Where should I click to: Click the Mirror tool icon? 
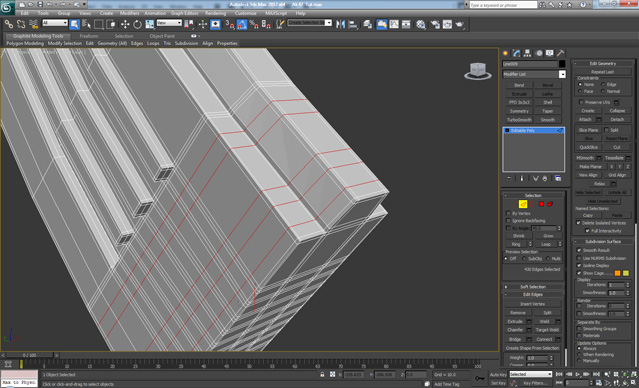click(340, 24)
